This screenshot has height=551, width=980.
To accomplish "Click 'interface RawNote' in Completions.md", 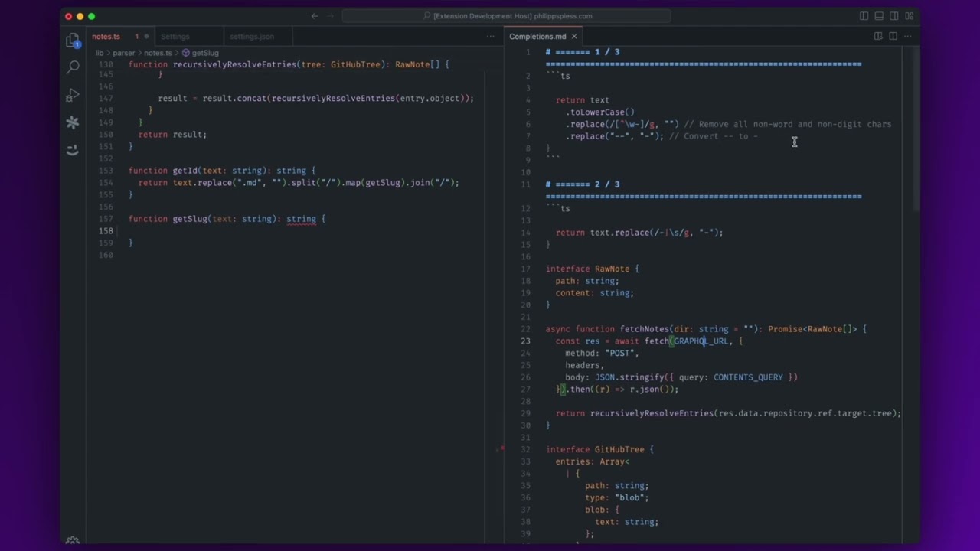I will click(x=587, y=269).
